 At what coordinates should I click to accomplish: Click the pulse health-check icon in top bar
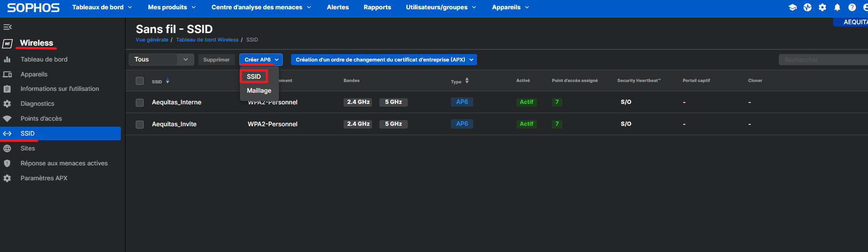(808, 7)
